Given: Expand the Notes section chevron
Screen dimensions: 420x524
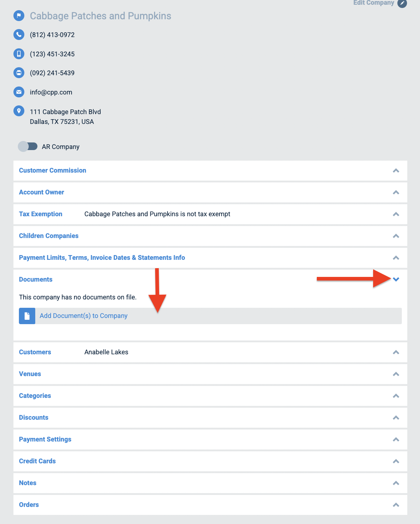Looking at the screenshot, I should [396, 483].
